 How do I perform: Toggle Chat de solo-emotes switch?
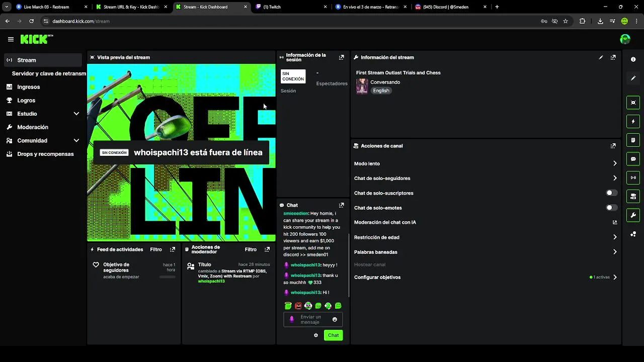click(612, 208)
